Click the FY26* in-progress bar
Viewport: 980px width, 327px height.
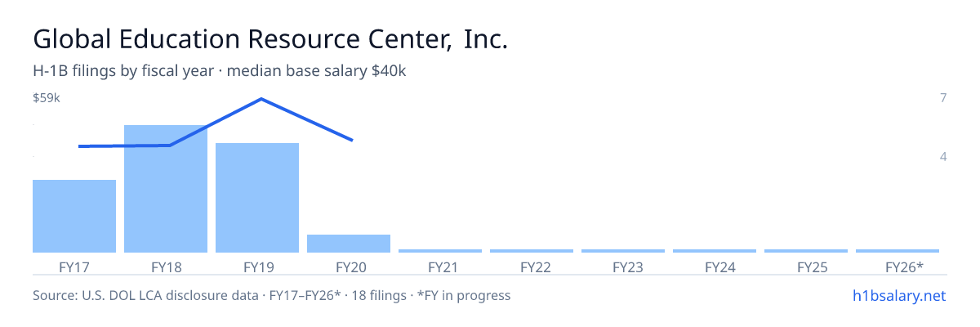[898, 251]
